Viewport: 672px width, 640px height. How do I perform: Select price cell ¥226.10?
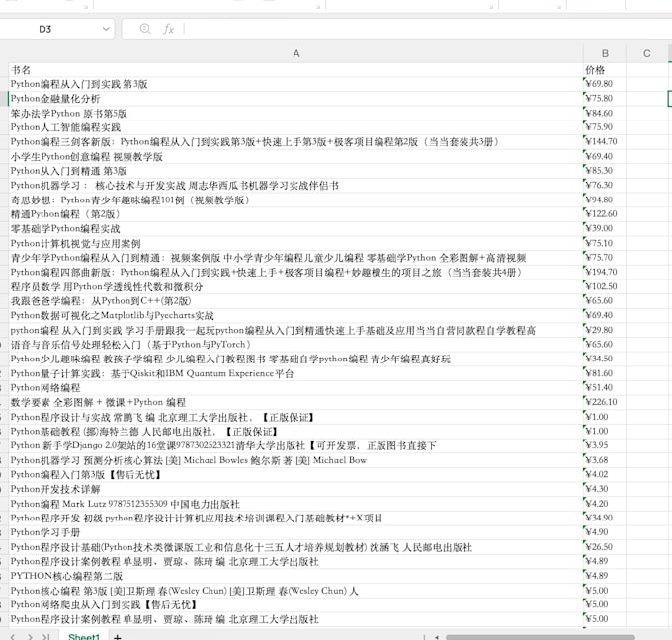(x=605, y=402)
